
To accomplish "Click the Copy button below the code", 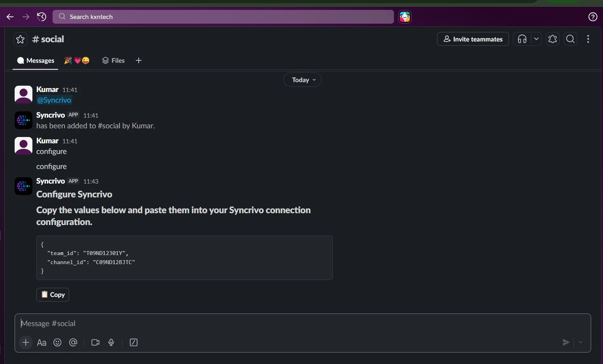I will [x=53, y=295].
